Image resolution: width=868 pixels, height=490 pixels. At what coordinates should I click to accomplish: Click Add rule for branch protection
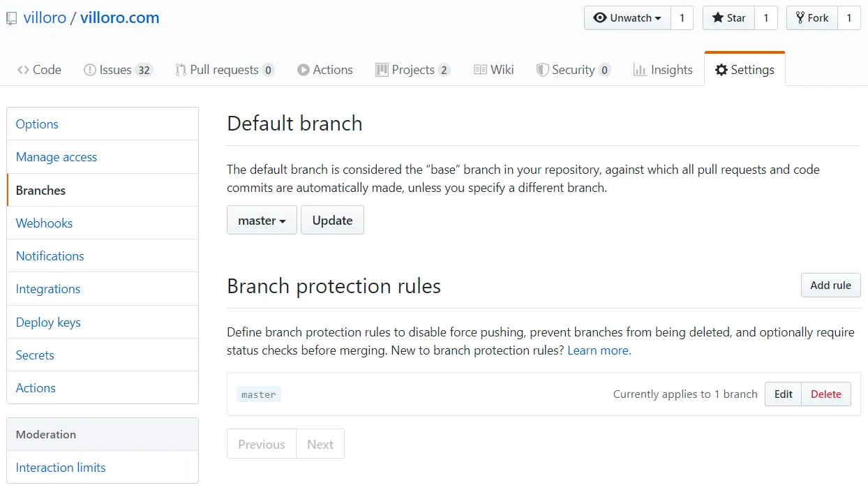click(830, 285)
